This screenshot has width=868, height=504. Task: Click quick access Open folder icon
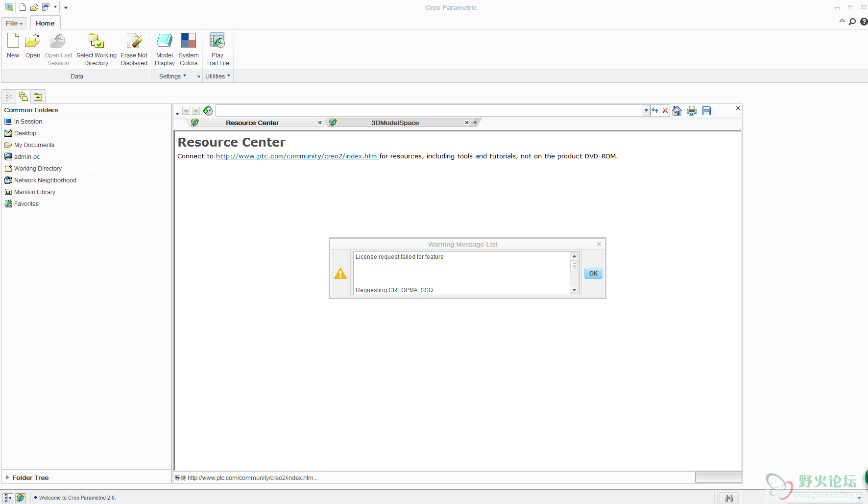(x=34, y=7)
